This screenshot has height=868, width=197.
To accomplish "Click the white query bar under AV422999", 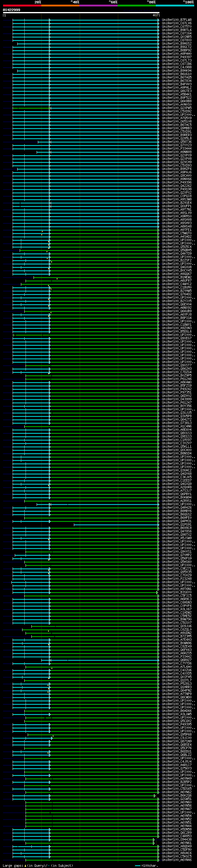I will 81,12.
